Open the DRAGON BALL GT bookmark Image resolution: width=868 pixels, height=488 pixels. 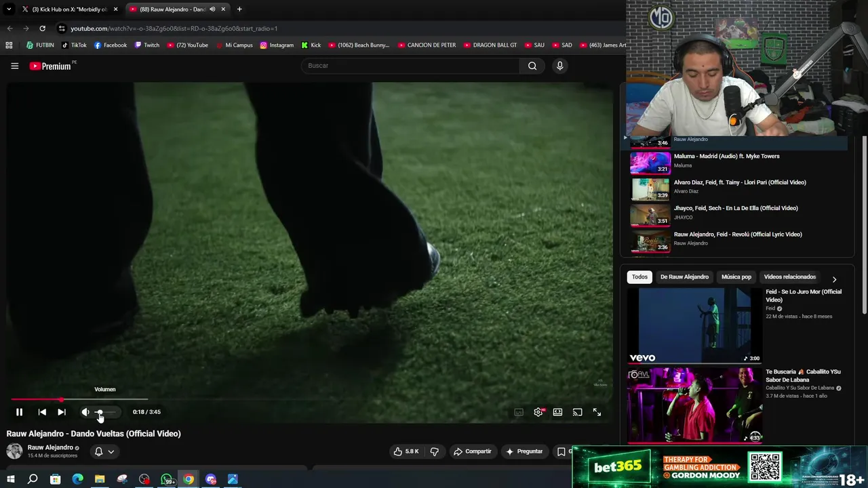(490, 45)
